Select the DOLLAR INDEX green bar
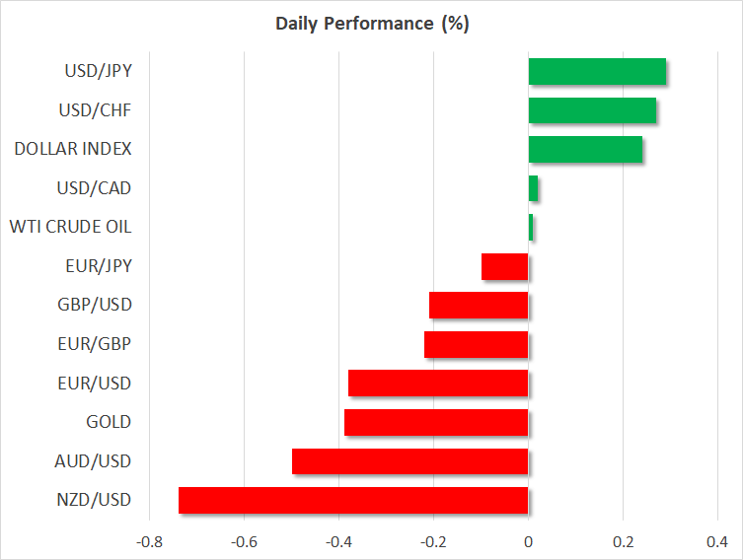This screenshot has width=743, height=560. point(585,150)
